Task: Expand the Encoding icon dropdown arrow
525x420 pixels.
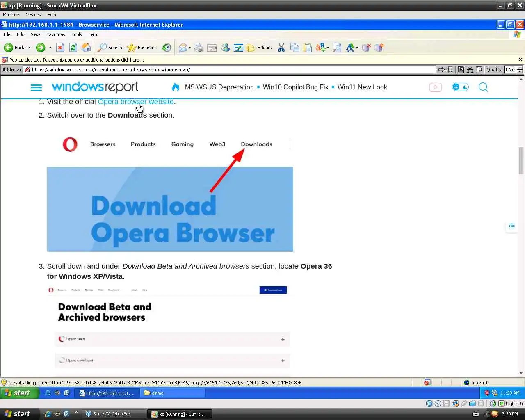Action: coord(328,48)
